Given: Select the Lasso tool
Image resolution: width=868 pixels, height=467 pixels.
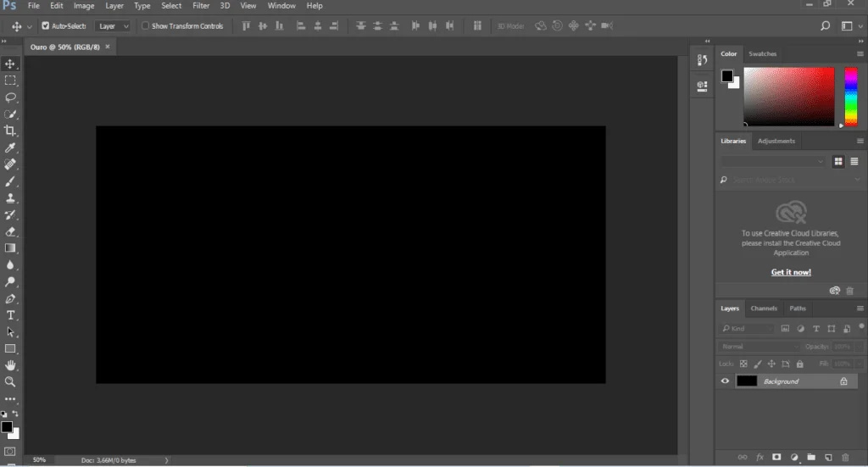Looking at the screenshot, I should point(10,97).
